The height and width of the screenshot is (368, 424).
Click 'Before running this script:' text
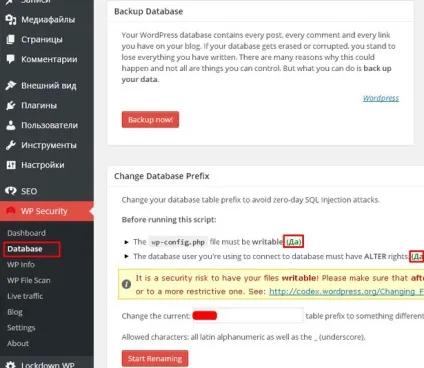point(169,220)
